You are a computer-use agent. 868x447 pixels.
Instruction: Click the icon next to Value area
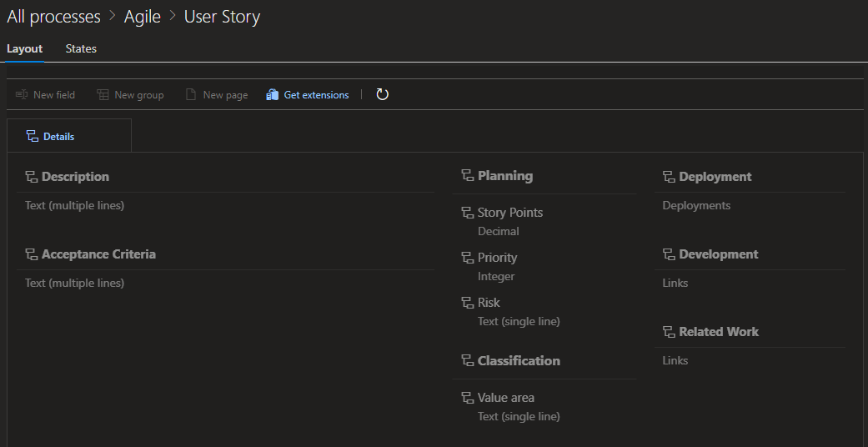coord(468,398)
